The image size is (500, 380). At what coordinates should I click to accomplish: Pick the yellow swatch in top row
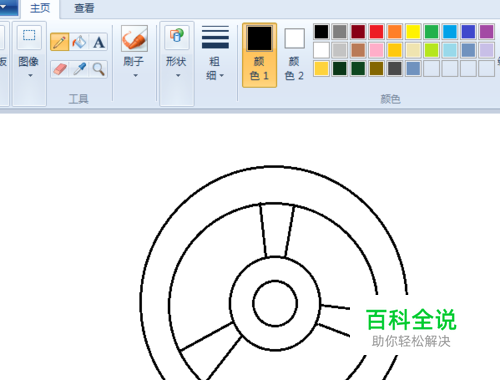[x=413, y=32]
